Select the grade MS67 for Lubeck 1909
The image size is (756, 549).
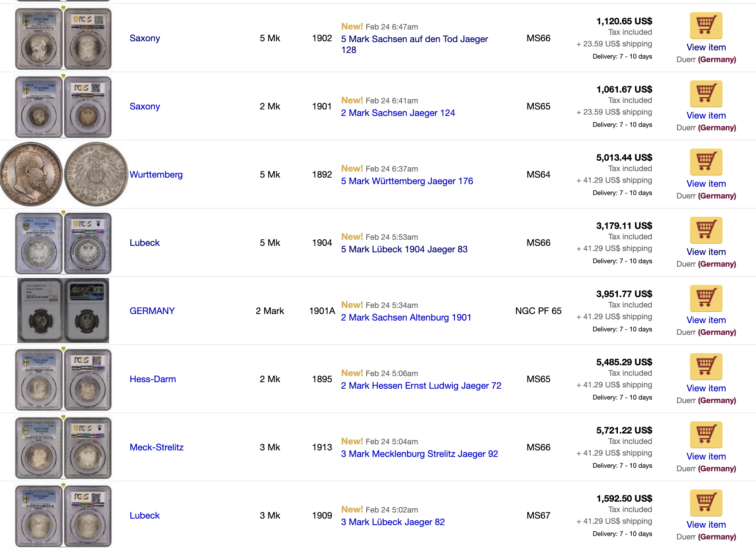click(538, 516)
